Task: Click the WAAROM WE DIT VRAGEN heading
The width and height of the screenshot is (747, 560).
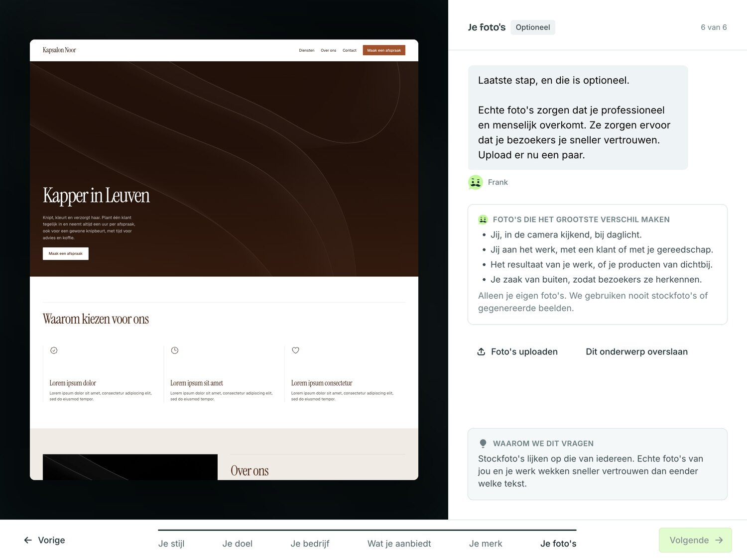Action: click(x=543, y=444)
